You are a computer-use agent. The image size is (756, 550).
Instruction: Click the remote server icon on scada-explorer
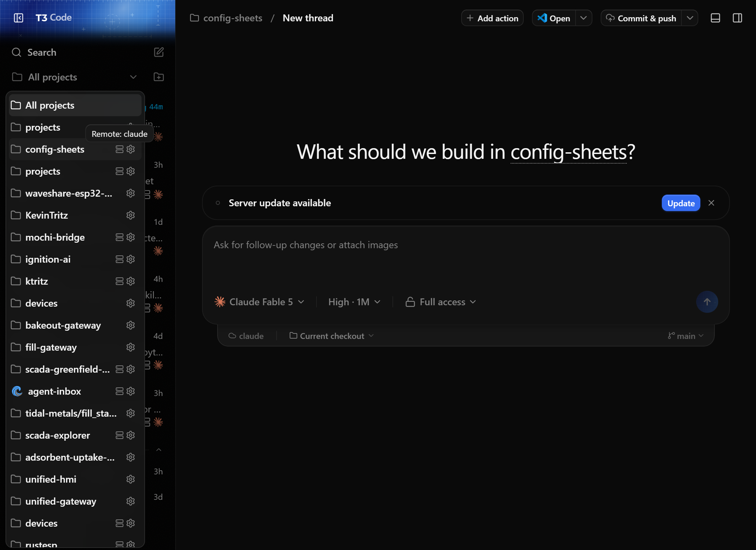tap(119, 435)
